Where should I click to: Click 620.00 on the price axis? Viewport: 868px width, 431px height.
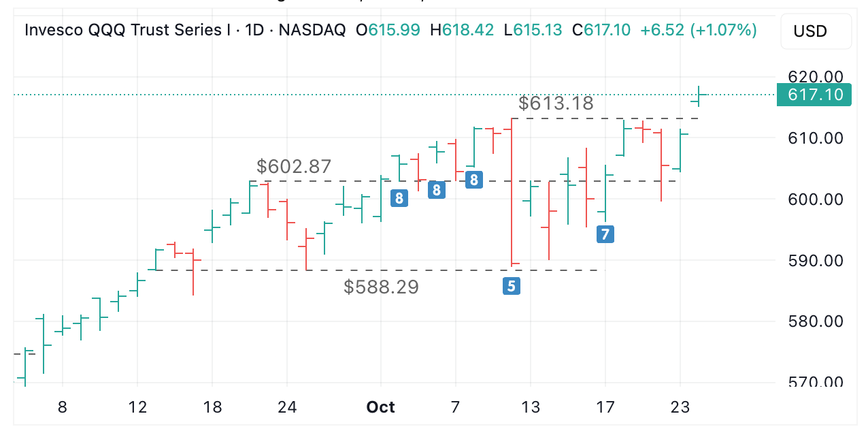click(814, 77)
